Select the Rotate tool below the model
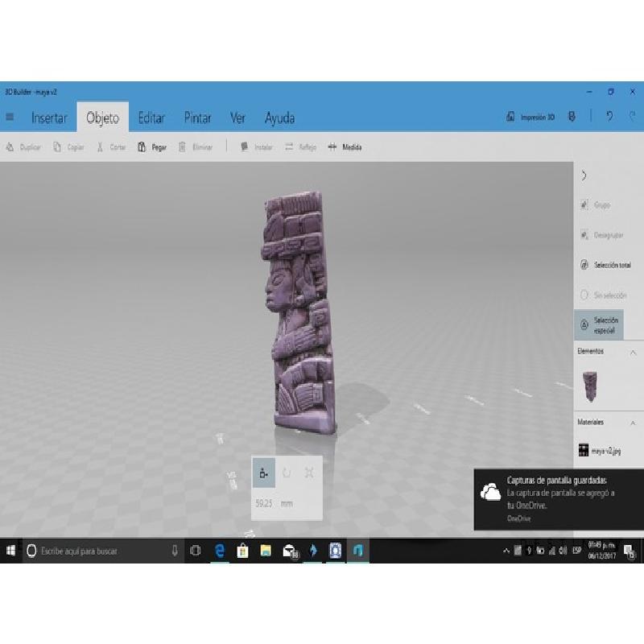This screenshot has width=644, height=644. pyautogui.click(x=287, y=473)
